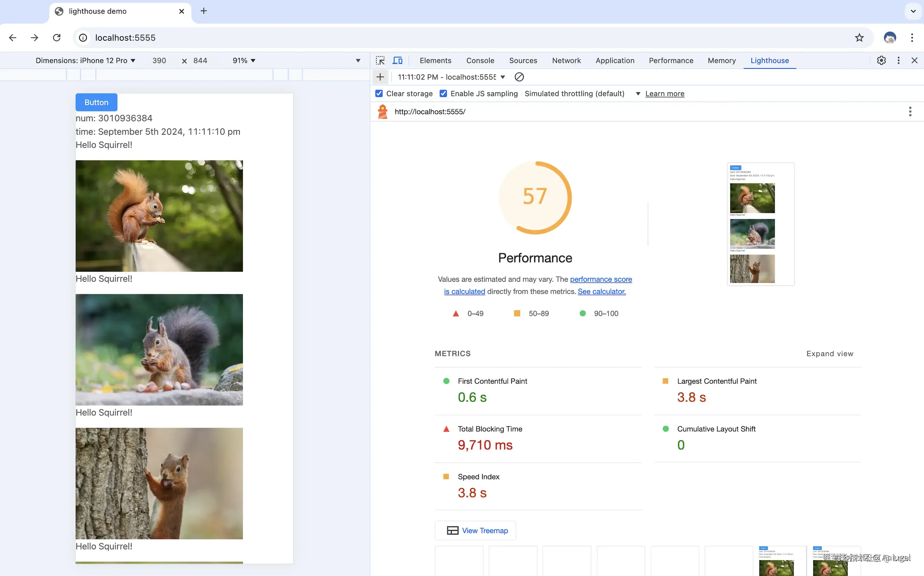Disable the Enable JS sampling checkbox

coord(443,94)
